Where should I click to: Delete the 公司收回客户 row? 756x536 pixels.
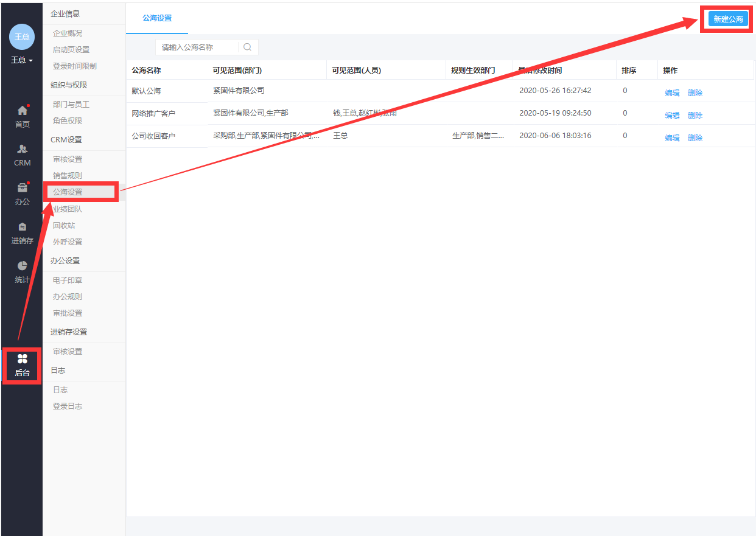pos(695,137)
